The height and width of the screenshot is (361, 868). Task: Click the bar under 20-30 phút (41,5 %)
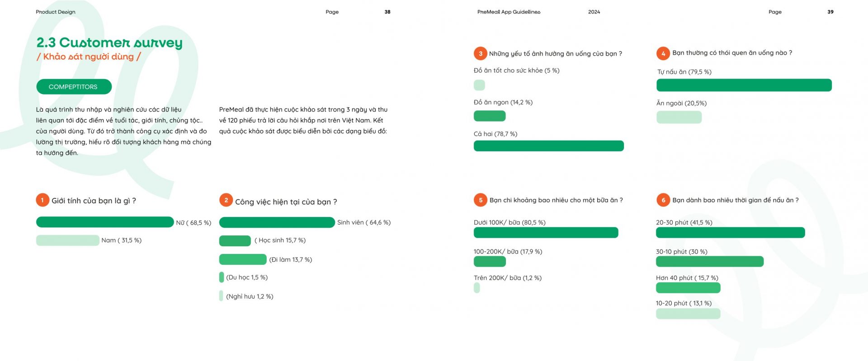[731, 232]
